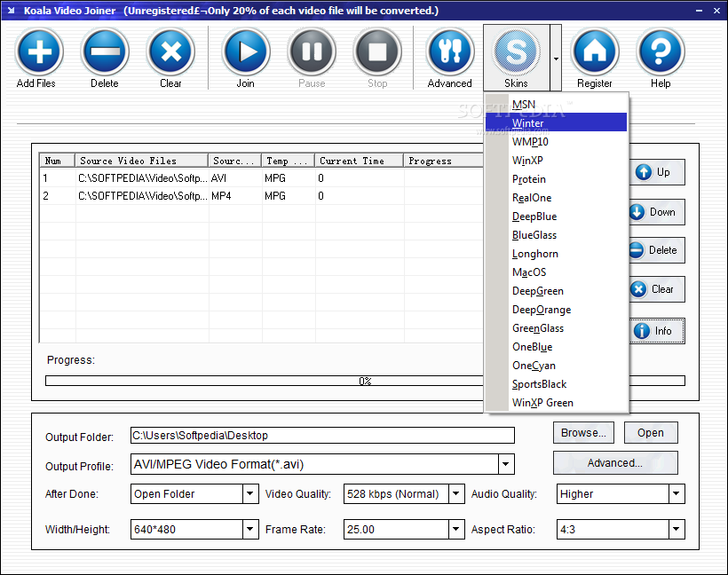This screenshot has height=575, width=728.
Task: Click the Temp column header
Action: 288,161
